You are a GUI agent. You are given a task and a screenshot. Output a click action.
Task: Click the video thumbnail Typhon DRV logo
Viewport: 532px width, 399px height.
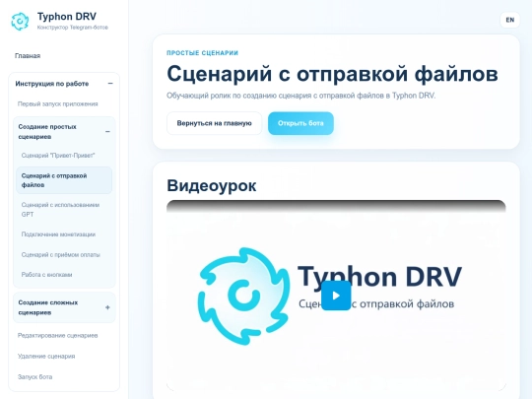pos(243,297)
